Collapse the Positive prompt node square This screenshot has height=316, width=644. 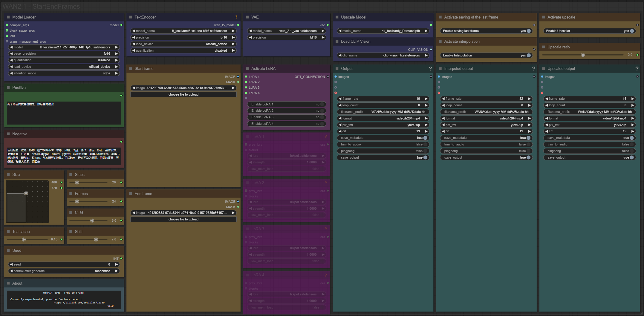click(x=8, y=88)
